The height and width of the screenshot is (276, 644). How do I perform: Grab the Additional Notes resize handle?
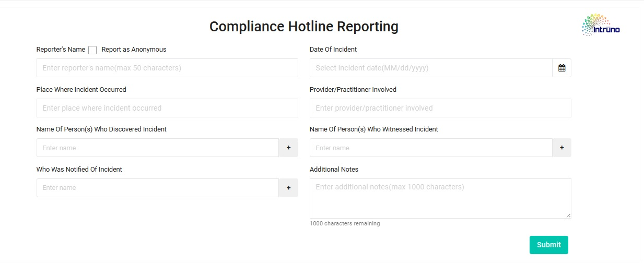coord(568,215)
